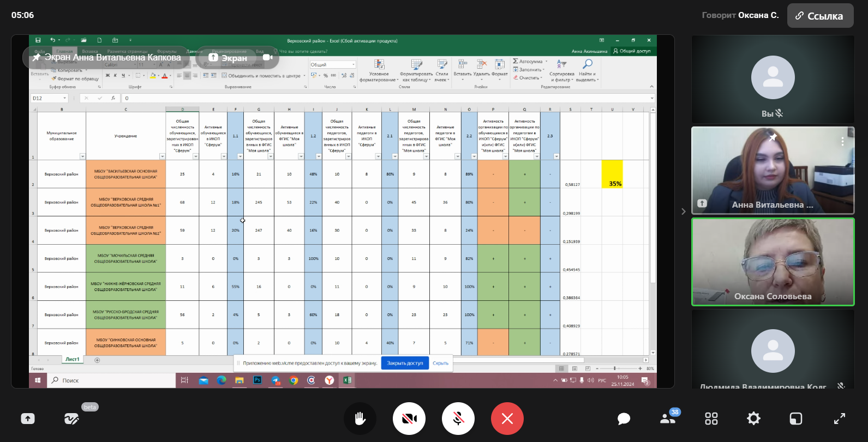Select Оксана Соловьева's video thumbnail

(773, 262)
